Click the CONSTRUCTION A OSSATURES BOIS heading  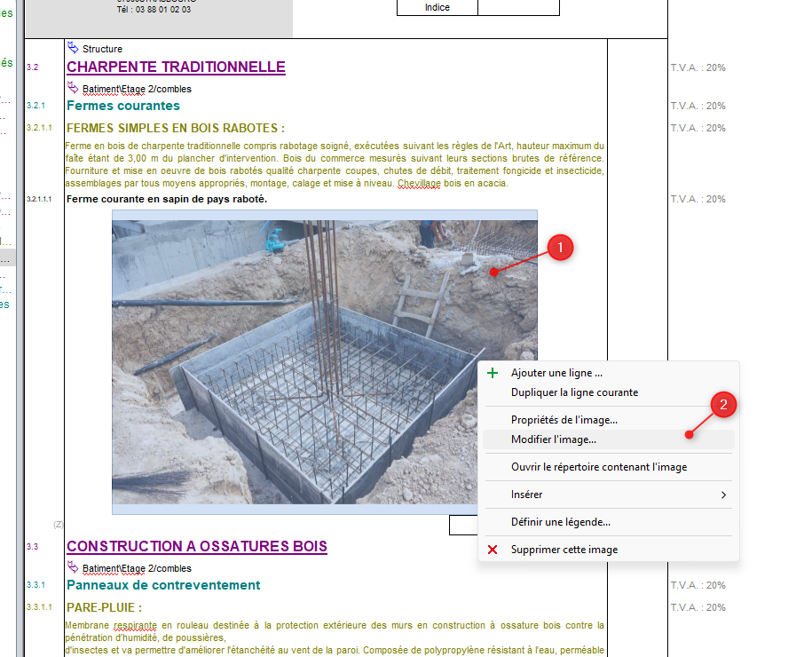coord(196,547)
